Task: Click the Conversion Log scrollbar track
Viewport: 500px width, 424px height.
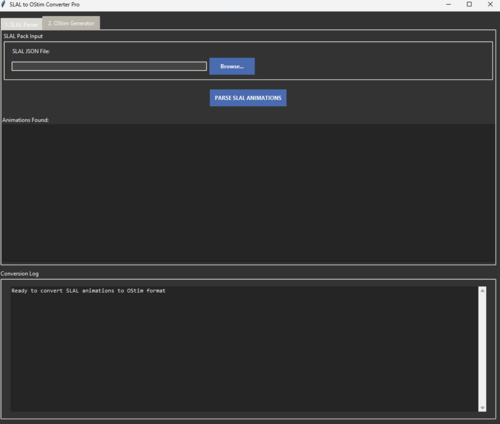Action: [482, 349]
